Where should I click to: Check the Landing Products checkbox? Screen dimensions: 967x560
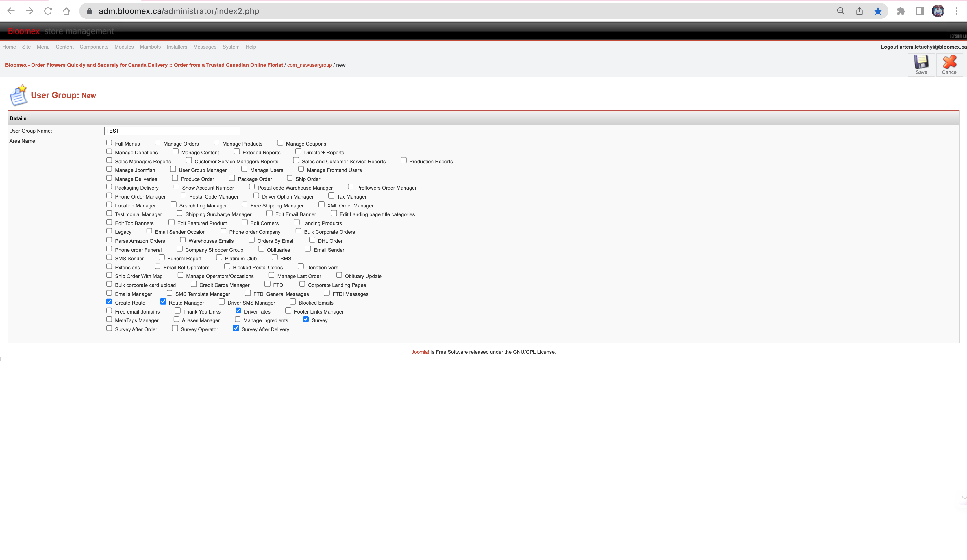[x=297, y=222]
